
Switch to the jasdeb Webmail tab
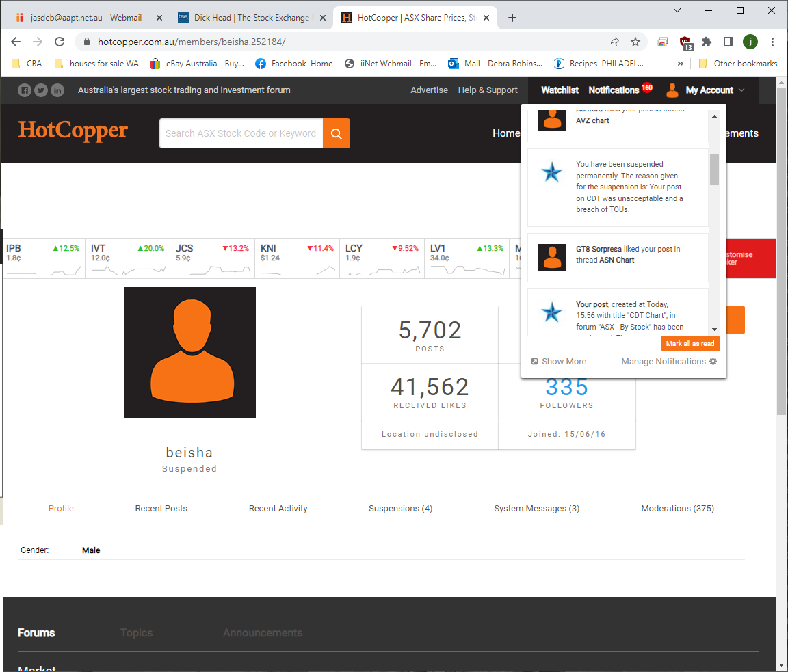(86, 18)
